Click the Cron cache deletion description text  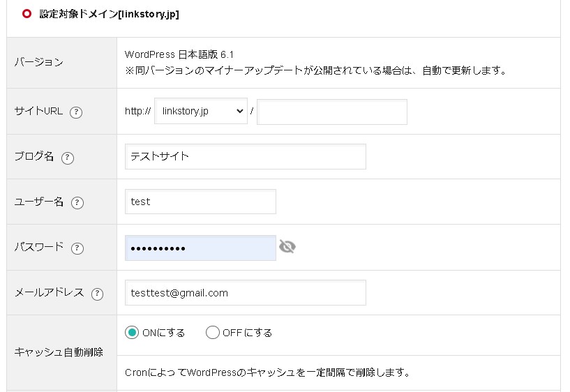click(267, 372)
